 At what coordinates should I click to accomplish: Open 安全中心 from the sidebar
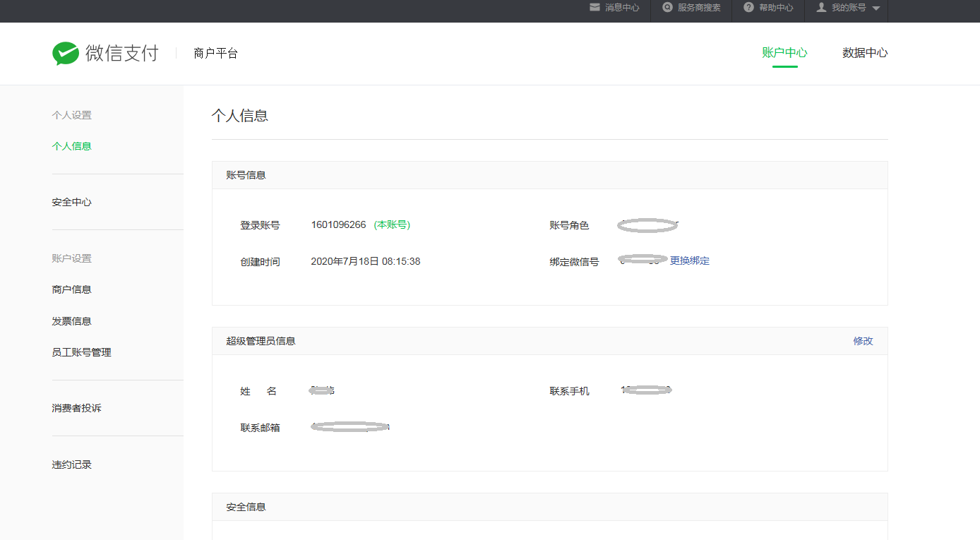(72, 202)
